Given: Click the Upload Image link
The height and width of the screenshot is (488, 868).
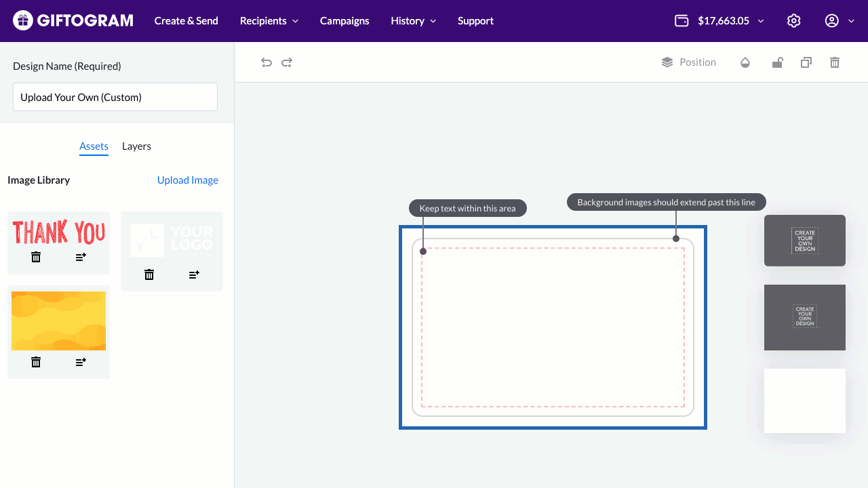Looking at the screenshot, I should point(188,180).
